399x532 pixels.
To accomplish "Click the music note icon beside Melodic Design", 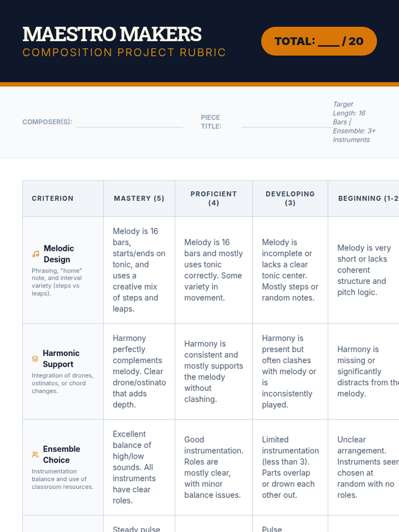I will tap(36, 254).
